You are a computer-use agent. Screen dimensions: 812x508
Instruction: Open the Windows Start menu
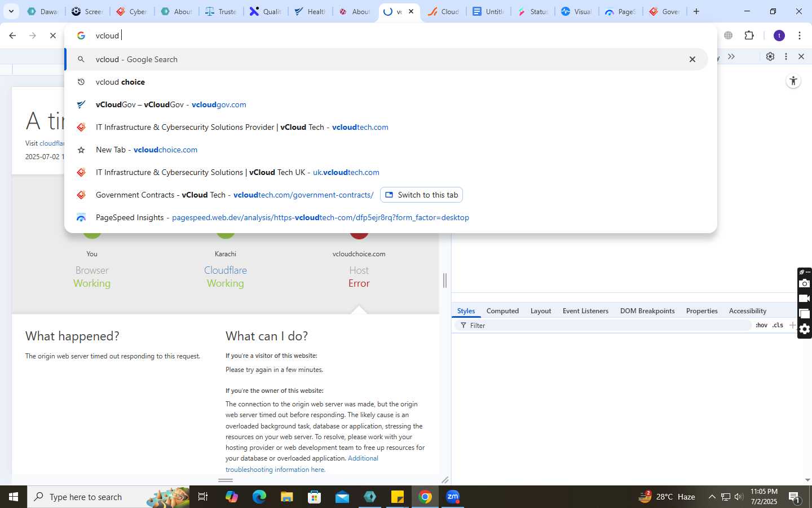(x=14, y=497)
